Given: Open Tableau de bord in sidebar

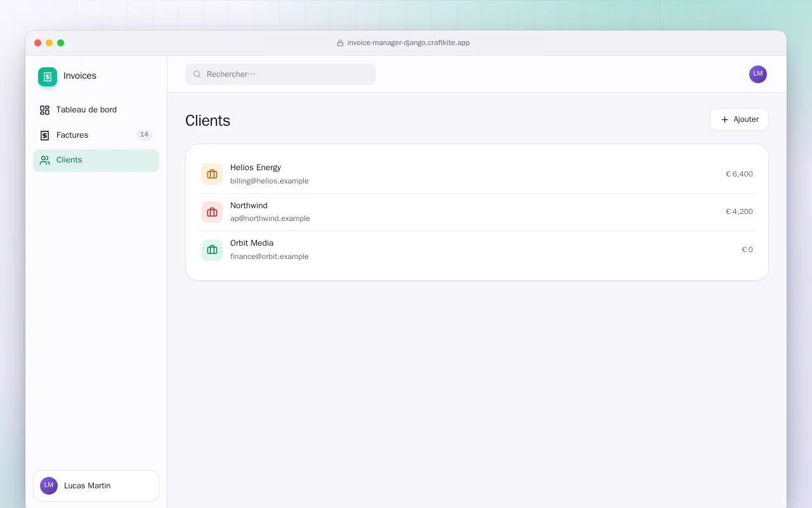Looking at the screenshot, I should [96, 110].
